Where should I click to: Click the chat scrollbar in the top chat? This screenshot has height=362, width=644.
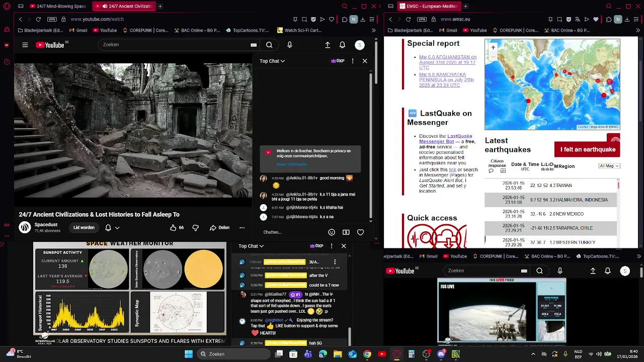coord(371,146)
